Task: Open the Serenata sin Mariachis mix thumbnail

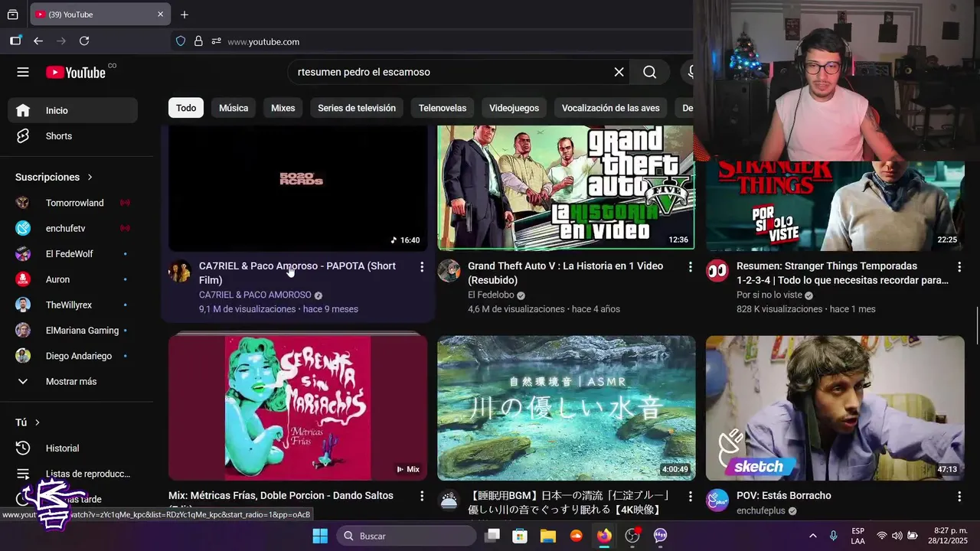Action: click(298, 408)
